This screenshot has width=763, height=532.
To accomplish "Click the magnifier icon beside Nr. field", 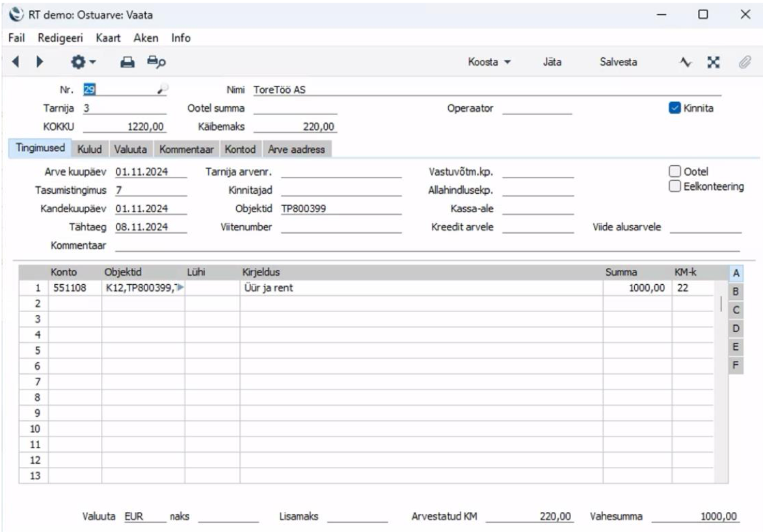I will (162, 90).
